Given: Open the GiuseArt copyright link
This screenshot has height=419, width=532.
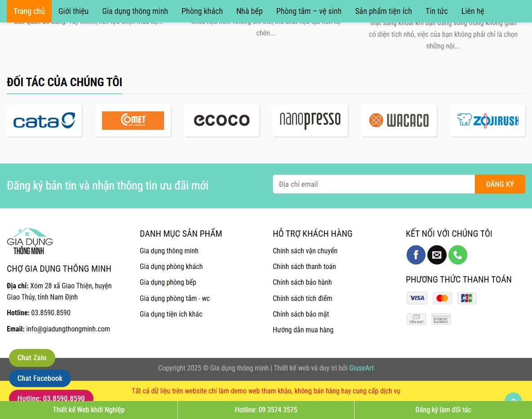Looking at the screenshot, I should (361, 368).
